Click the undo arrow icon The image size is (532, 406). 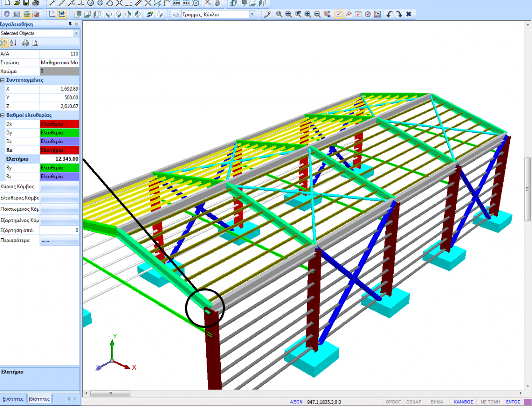click(389, 14)
